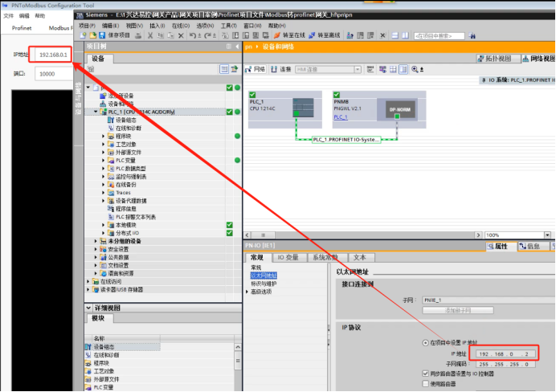Expand the 本地模块 tree node

point(104,225)
